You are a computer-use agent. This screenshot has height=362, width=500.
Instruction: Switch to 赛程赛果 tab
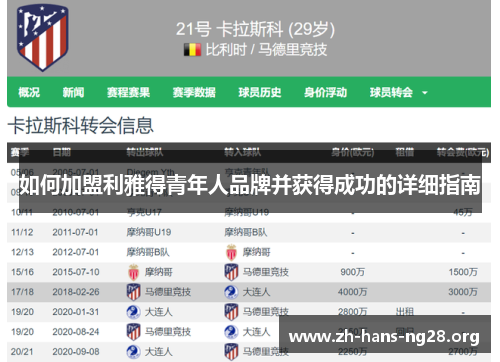click(x=128, y=92)
